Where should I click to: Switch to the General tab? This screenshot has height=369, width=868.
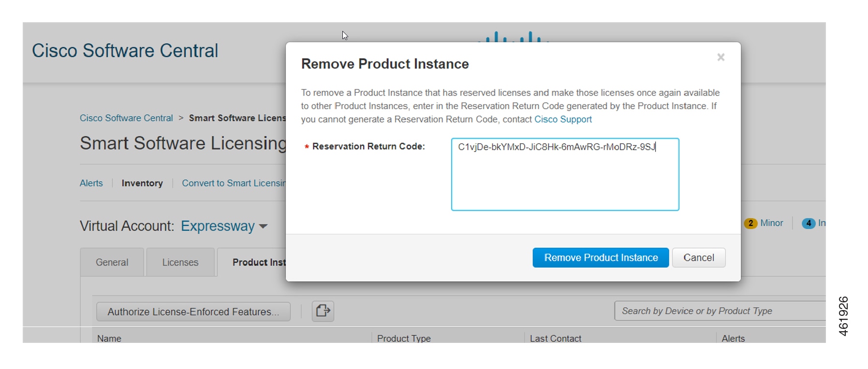112,262
